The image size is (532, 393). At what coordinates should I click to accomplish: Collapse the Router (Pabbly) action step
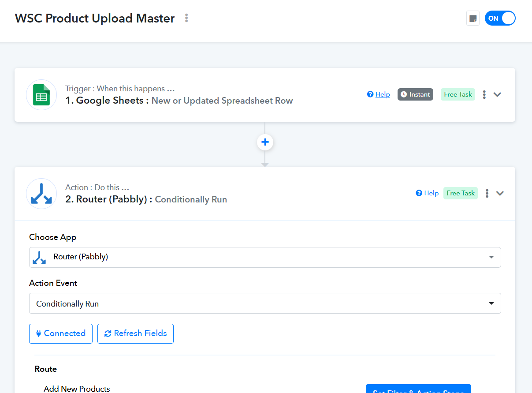click(500, 193)
